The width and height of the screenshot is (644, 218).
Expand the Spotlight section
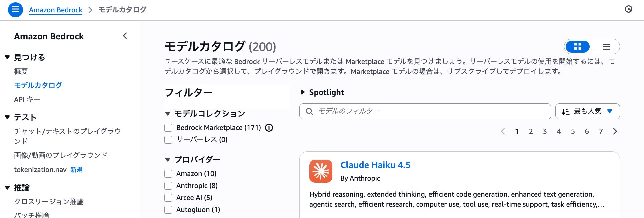(x=303, y=92)
